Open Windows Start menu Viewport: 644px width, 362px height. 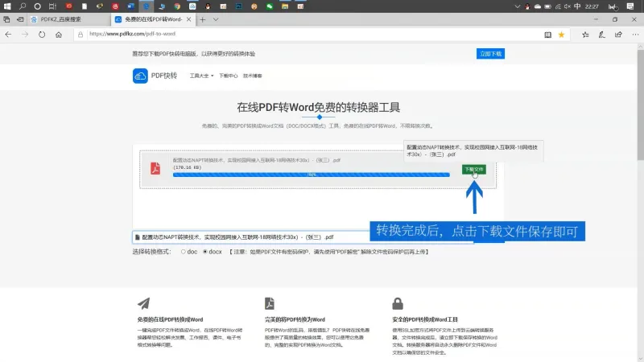pos(7,6)
